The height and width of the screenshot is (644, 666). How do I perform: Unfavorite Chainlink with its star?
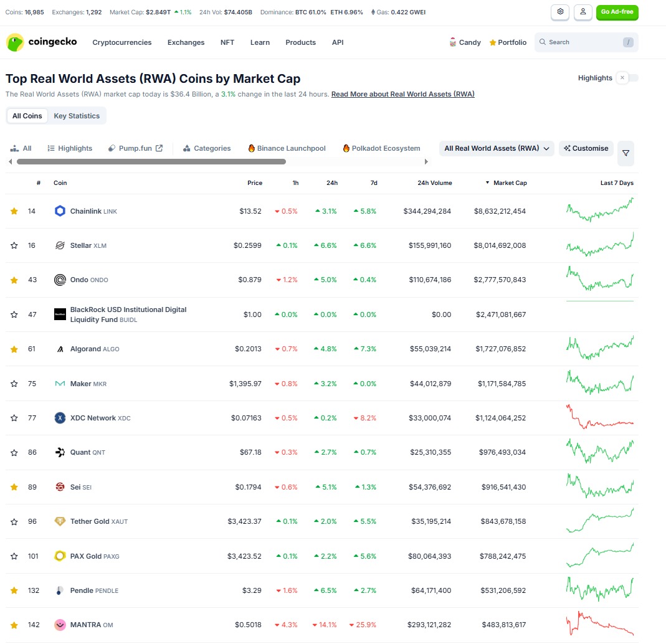pyautogui.click(x=14, y=211)
